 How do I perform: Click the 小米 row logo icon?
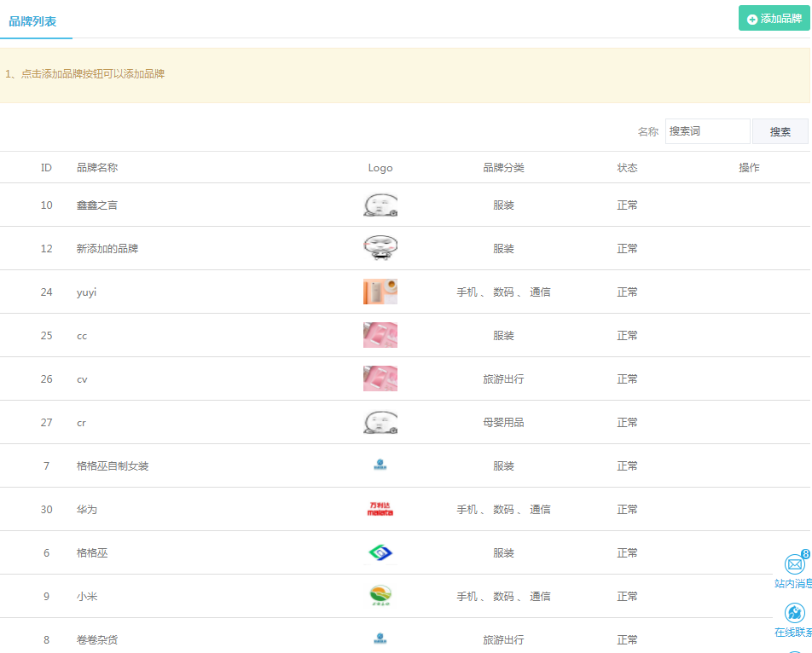pos(380,596)
